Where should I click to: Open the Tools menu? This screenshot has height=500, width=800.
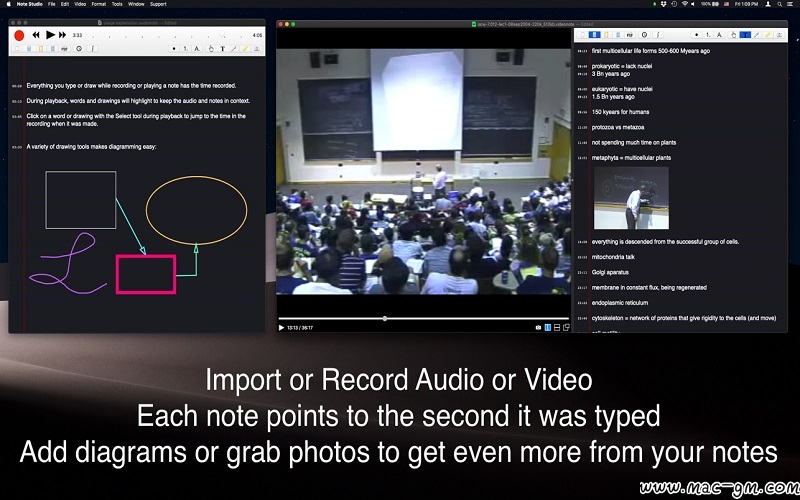(117, 4)
